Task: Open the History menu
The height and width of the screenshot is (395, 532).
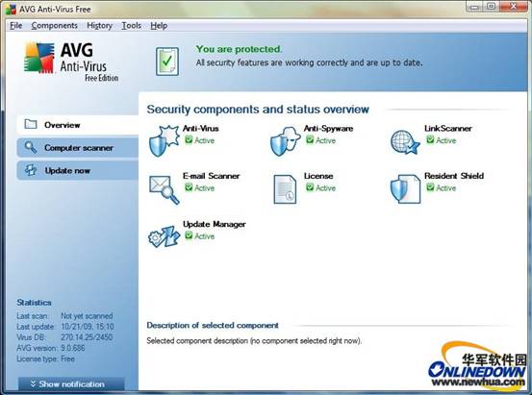Action: [99, 26]
